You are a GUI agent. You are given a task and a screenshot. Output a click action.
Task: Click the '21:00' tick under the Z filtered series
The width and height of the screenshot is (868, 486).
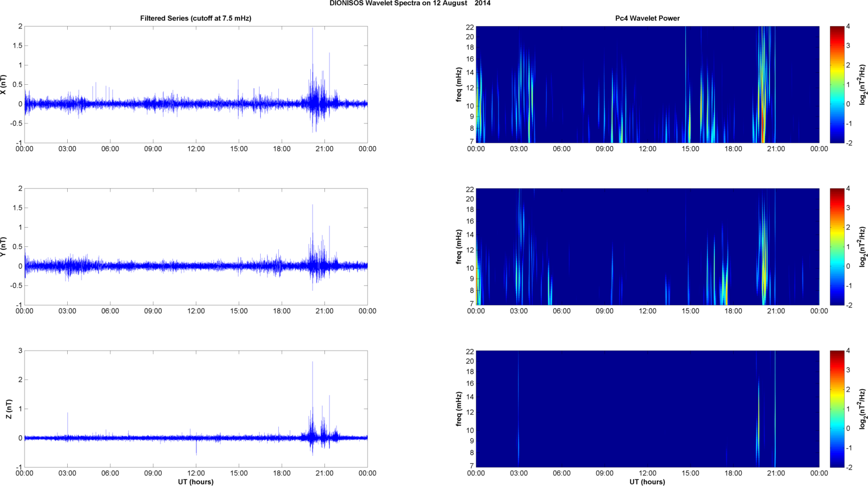[324, 473]
